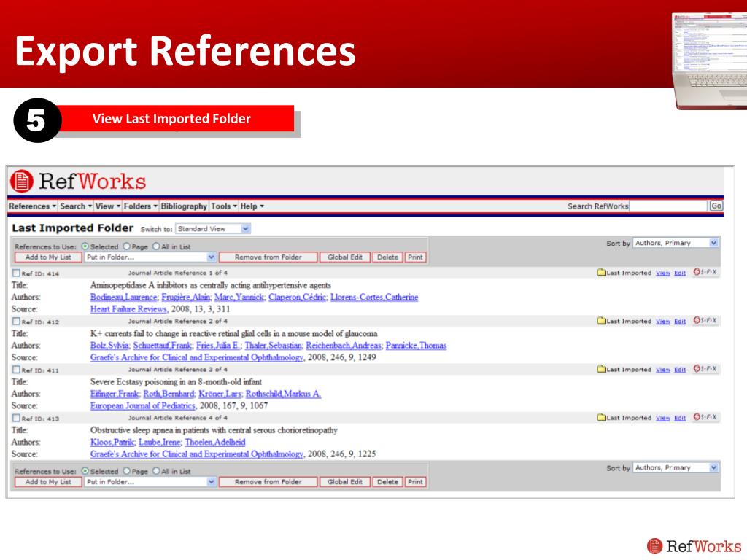
Task: Open Last Imported folder icon for Ref 413
Action: (x=602, y=418)
